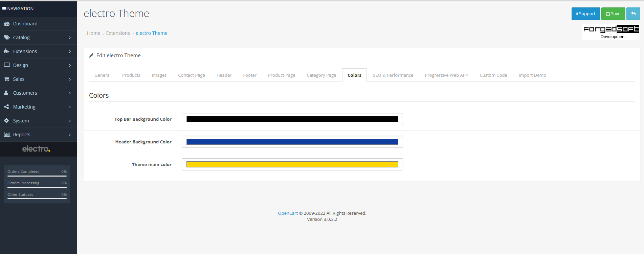Open the Images tab

[x=159, y=75]
